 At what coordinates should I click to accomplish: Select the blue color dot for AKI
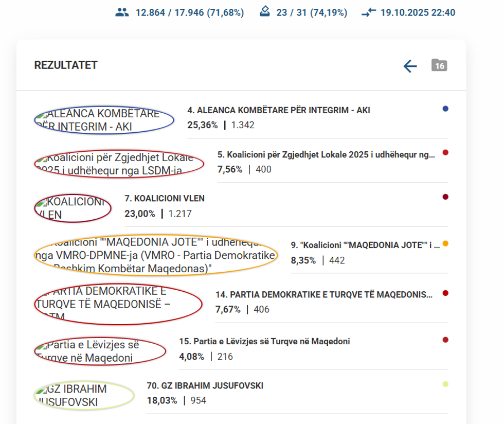click(x=445, y=109)
